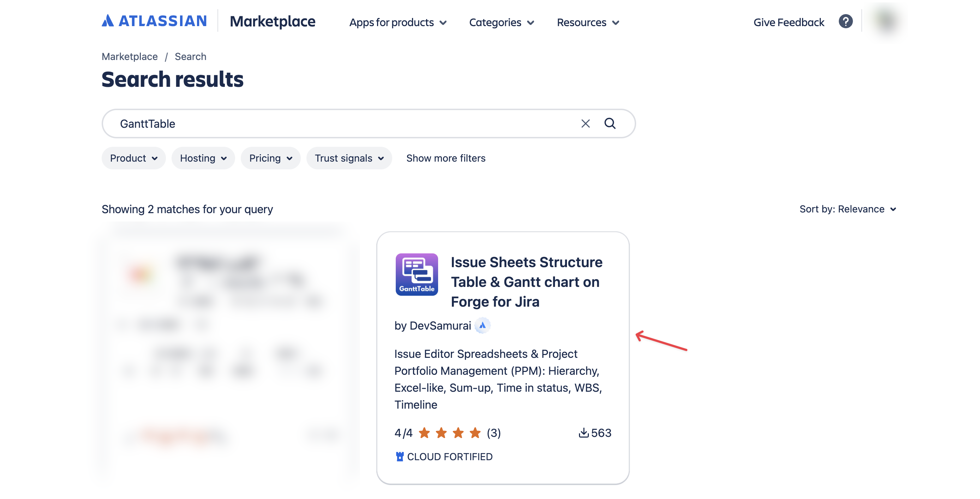Click into the GanttTable search field
Viewport: 980px width, 499px height.
click(x=342, y=124)
